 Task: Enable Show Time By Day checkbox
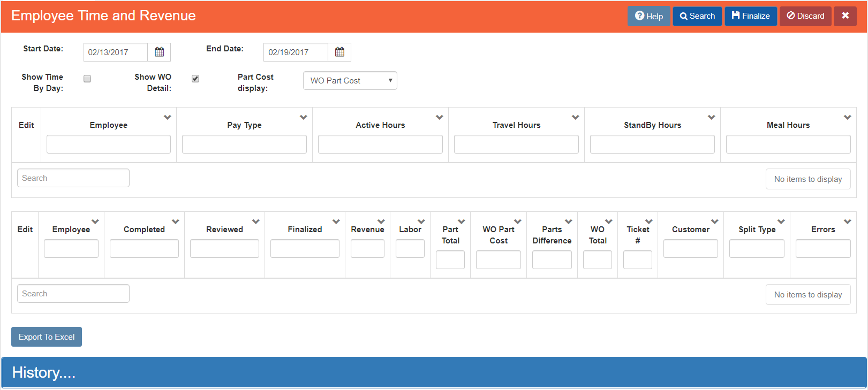point(87,79)
